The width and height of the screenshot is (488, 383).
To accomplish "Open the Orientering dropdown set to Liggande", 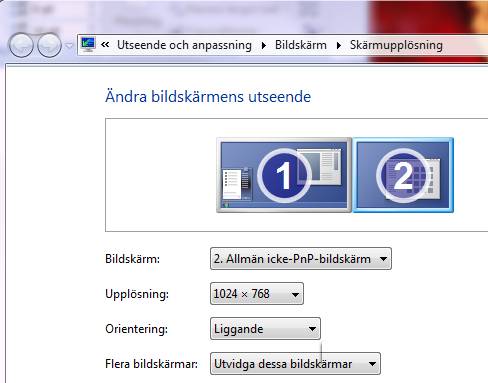I will 265,329.
